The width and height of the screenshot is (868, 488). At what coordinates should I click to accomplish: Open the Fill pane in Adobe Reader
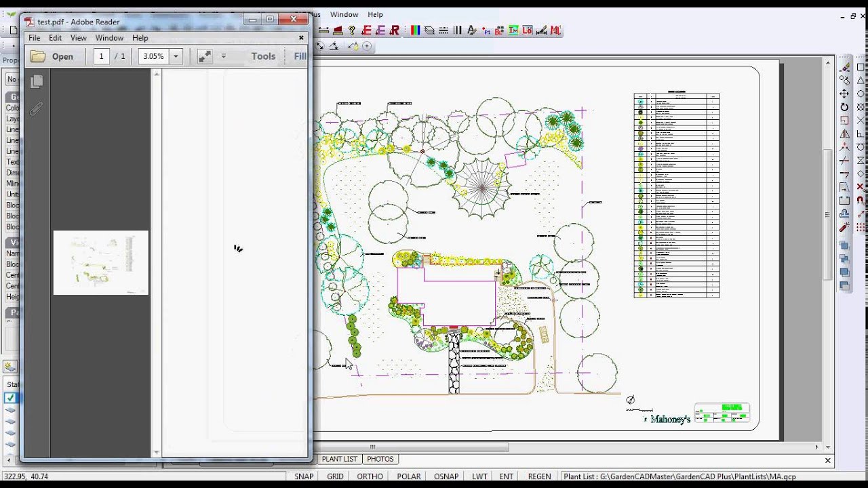pyautogui.click(x=300, y=56)
